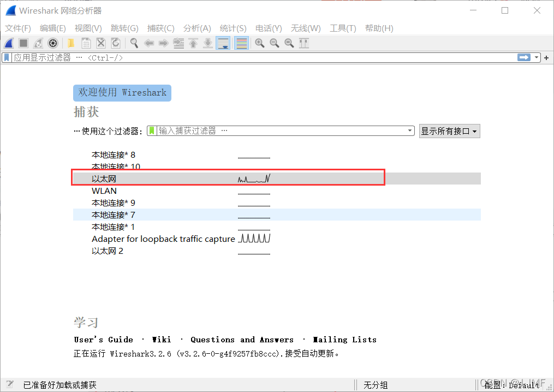Open the 编辑(E) menu

pos(52,28)
